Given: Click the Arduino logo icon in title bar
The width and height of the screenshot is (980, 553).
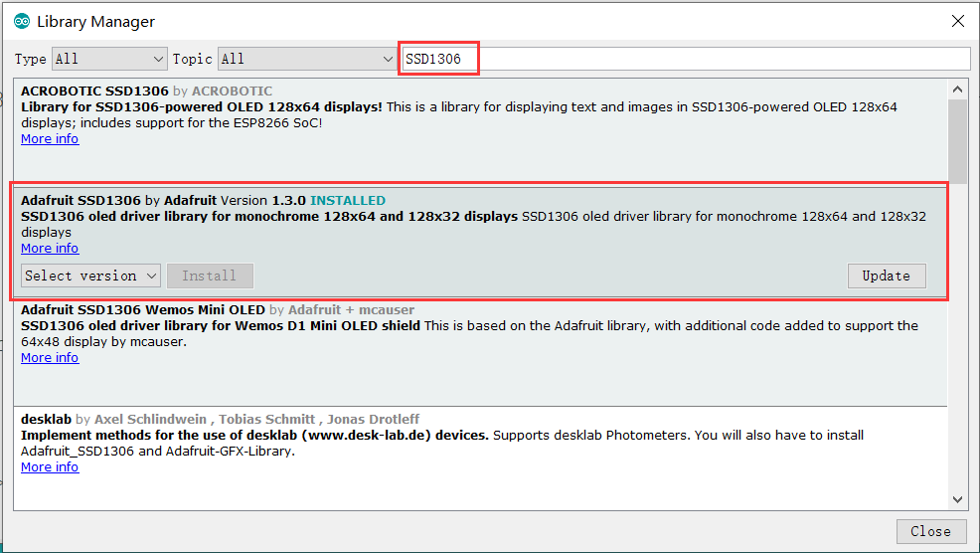Looking at the screenshot, I should tap(22, 21).
